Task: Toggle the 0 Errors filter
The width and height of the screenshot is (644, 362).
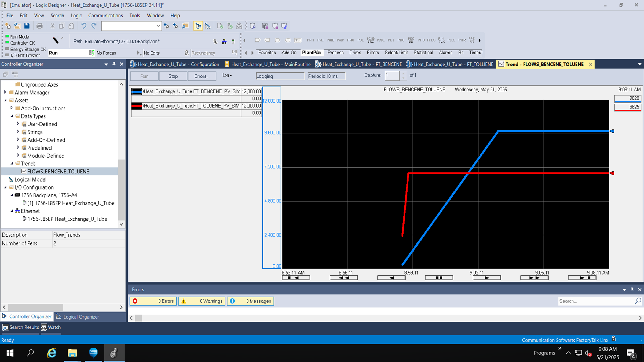Action: click(x=153, y=301)
